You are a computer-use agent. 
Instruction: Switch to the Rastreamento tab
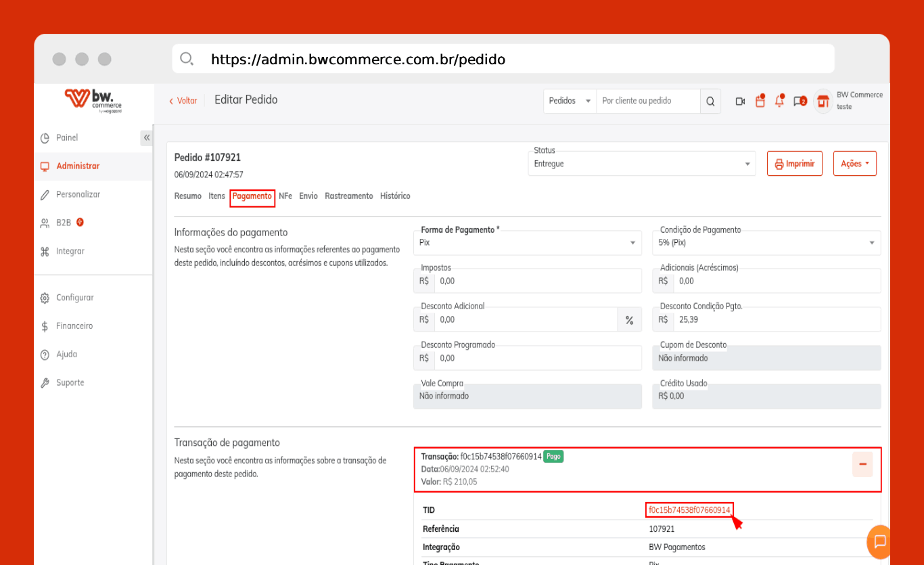pyautogui.click(x=349, y=196)
